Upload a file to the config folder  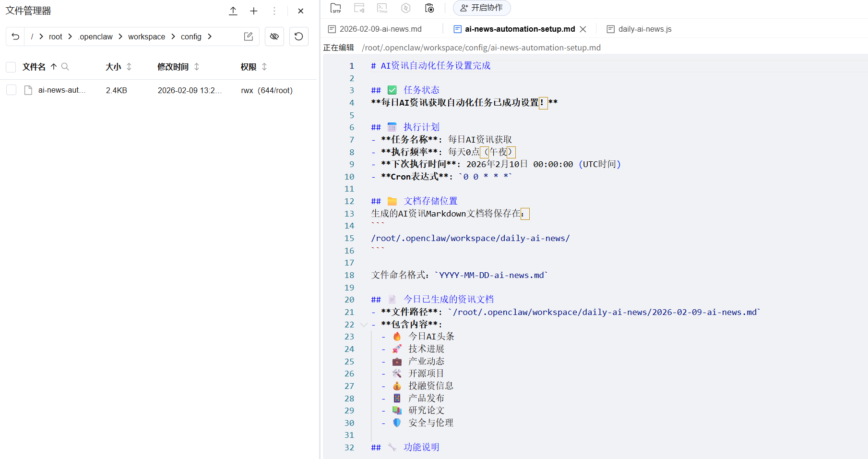tap(233, 11)
